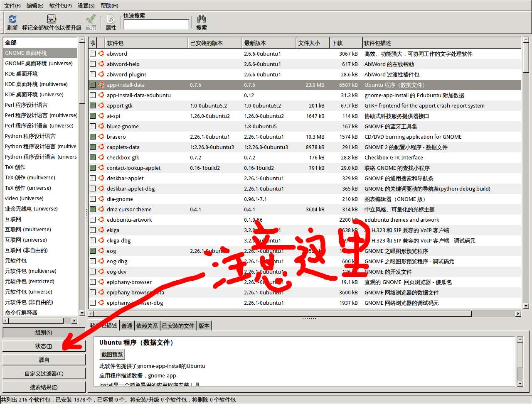This screenshot has height=404, width=532.
Task: Open the 帮助(H) menu
Action: [x=109, y=5]
